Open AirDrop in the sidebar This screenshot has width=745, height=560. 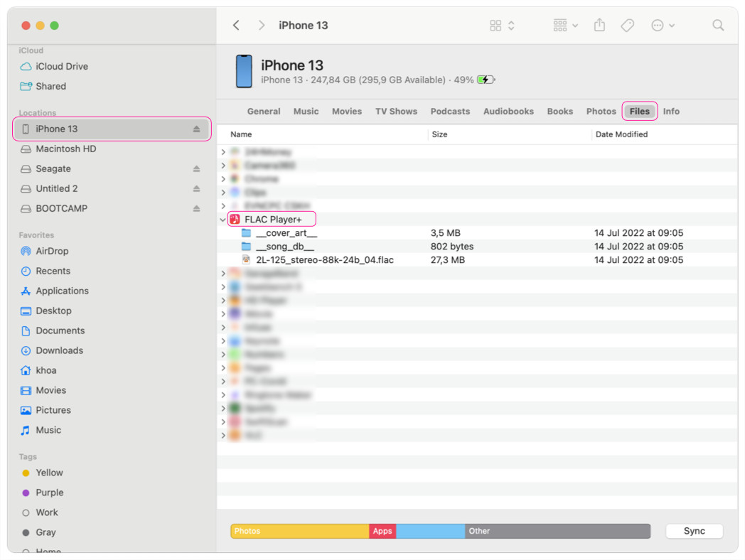pyautogui.click(x=51, y=251)
